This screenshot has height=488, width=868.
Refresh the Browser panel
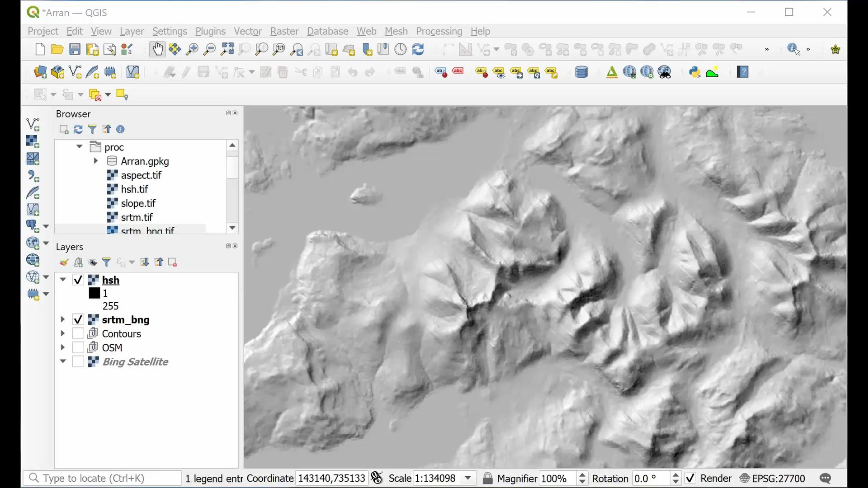[78, 129]
